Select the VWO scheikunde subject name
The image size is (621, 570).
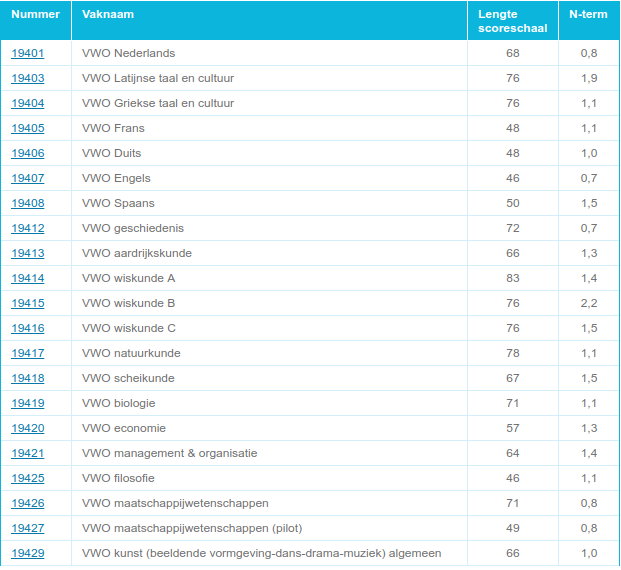(x=128, y=377)
